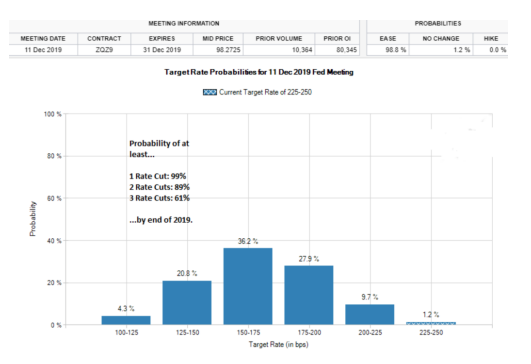
Task: Click the 150-175 x-axis label
Action: (248, 333)
